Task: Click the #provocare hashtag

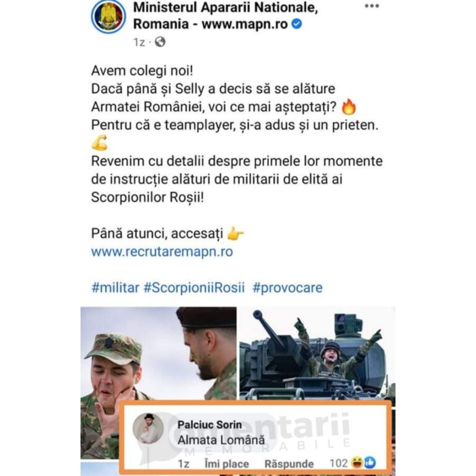Action: click(x=288, y=288)
